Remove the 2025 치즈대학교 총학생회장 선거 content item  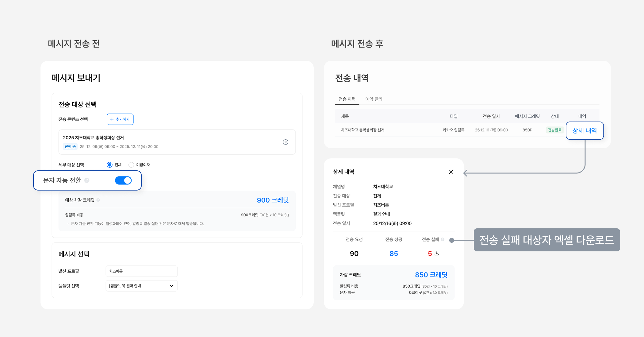click(286, 142)
